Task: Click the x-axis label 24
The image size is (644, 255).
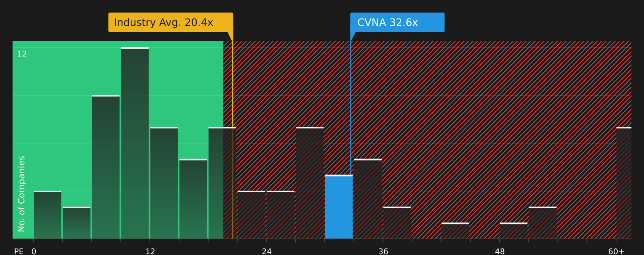Action: pyautogui.click(x=267, y=251)
